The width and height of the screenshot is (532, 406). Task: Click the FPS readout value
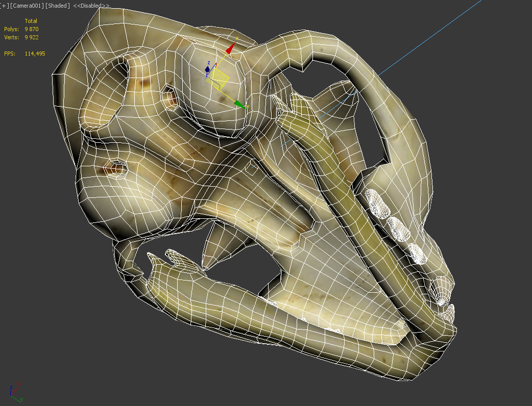point(35,53)
